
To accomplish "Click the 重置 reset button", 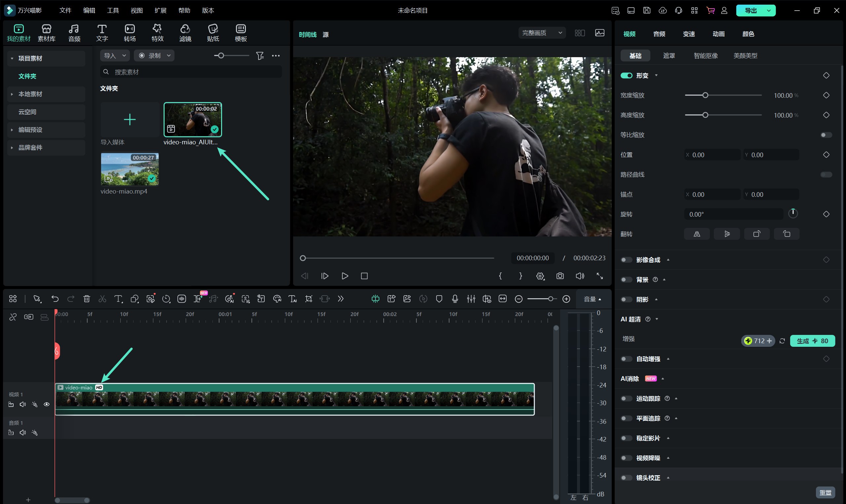I will tap(825, 492).
